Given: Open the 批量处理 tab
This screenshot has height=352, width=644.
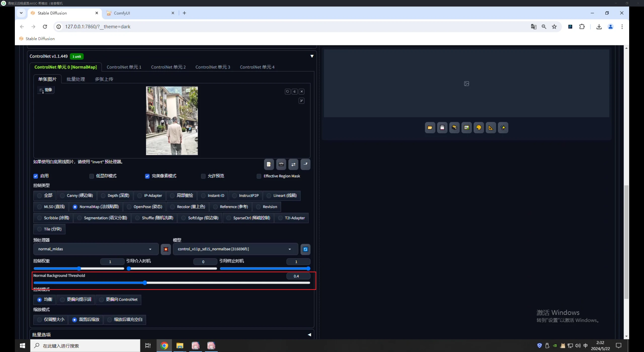Looking at the screenshot, I should click(x=76, y=79).
